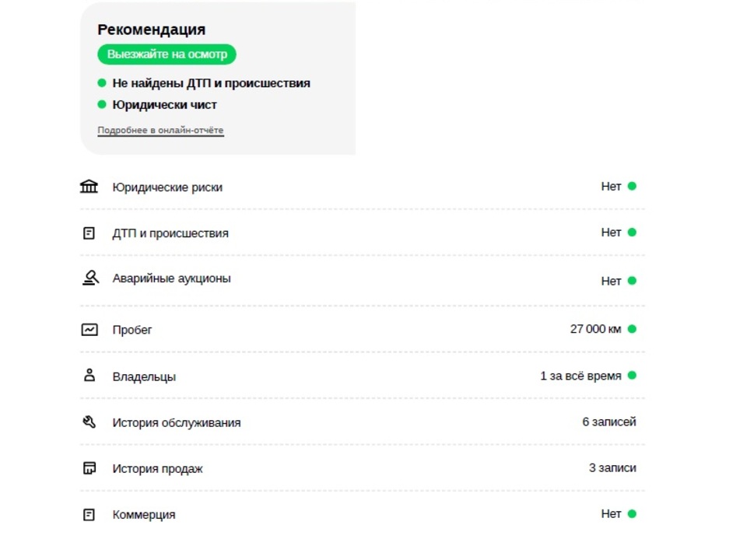Click the green status dot for Коммерция
The height and width of the screenshot is (560, 747).
(x=632, y=514)
